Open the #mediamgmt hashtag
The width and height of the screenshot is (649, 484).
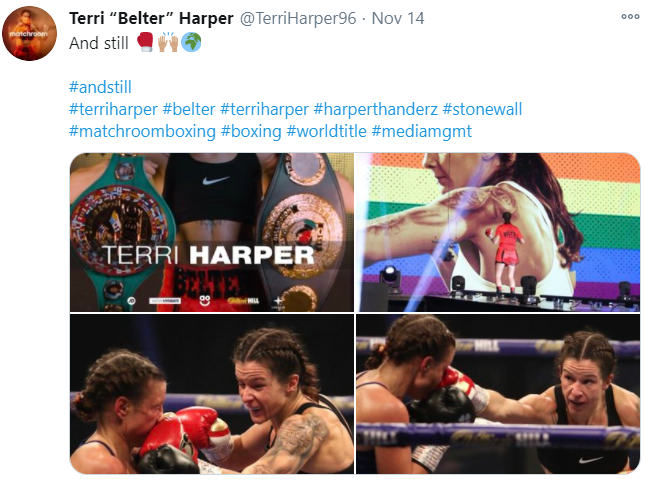tap(422, 131)
